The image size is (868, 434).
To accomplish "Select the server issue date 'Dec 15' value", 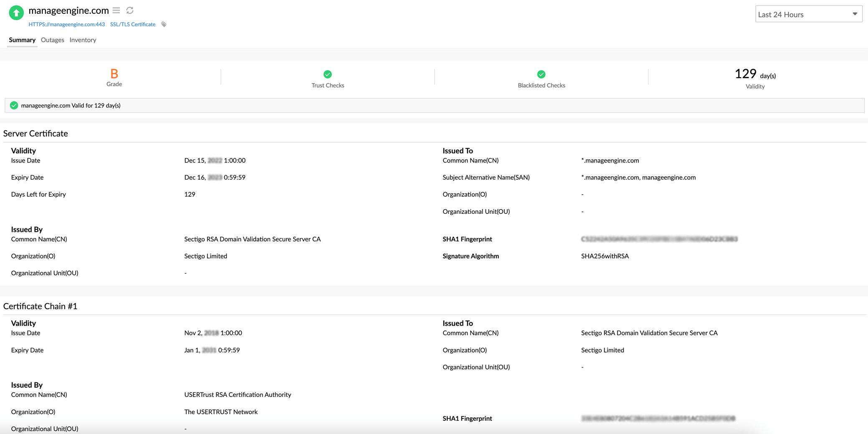I will point(215,160).
